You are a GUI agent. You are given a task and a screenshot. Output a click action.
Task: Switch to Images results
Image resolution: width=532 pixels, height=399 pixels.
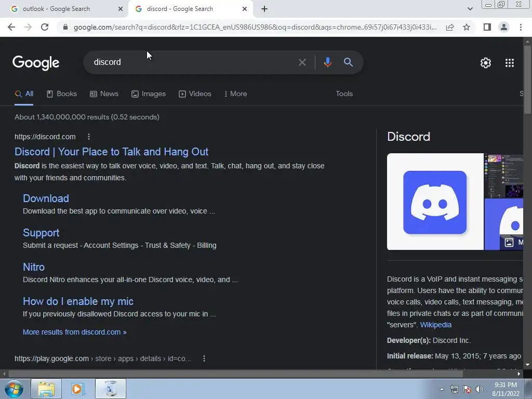pos(149,94)
